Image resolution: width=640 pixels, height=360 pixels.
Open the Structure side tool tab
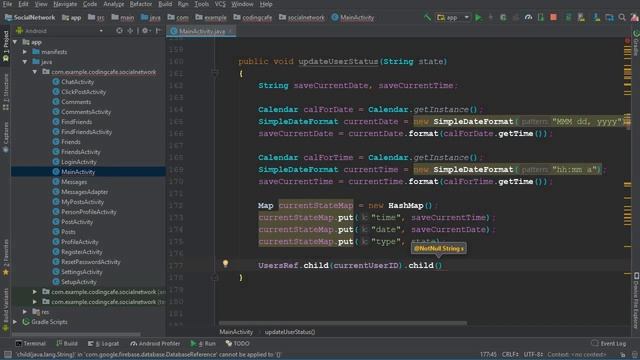pyautogui.click(x=5, y=92)
